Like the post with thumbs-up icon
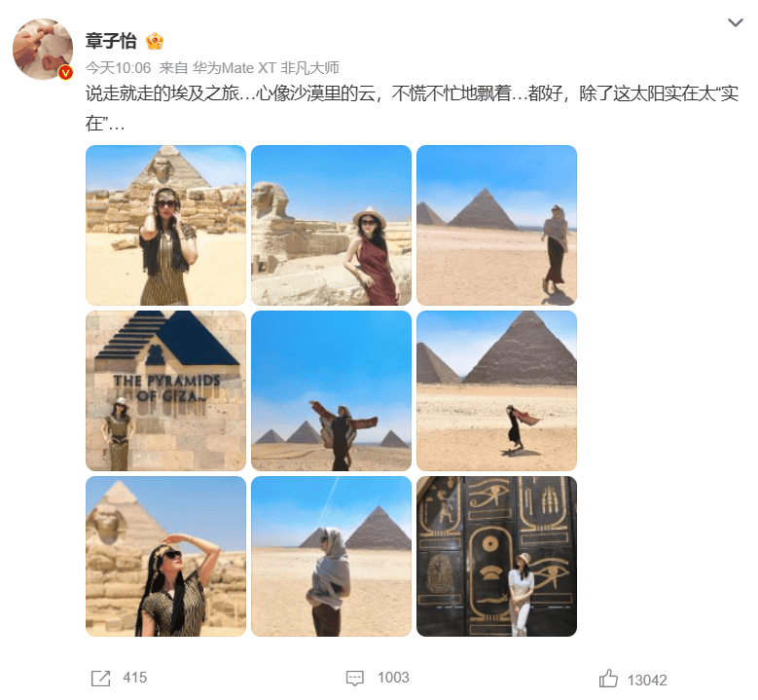Image resolution: width=758 pixels, height=700 pixels. click(608, 679)
